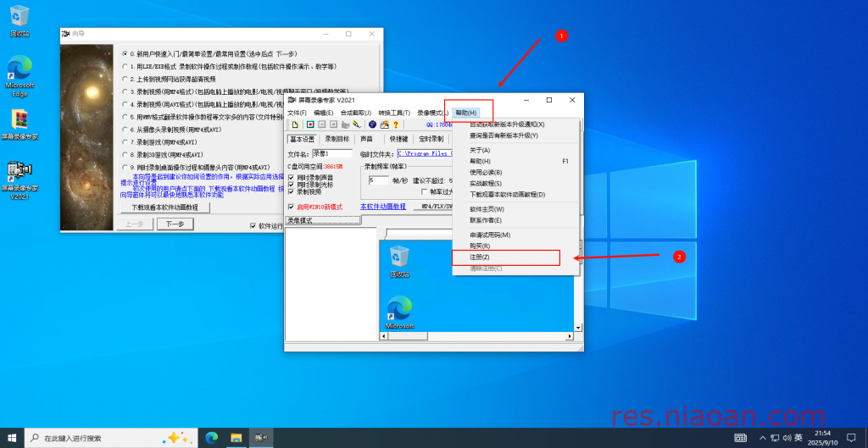
Task: Open the Windows Start menu
Action: [12, 438]
